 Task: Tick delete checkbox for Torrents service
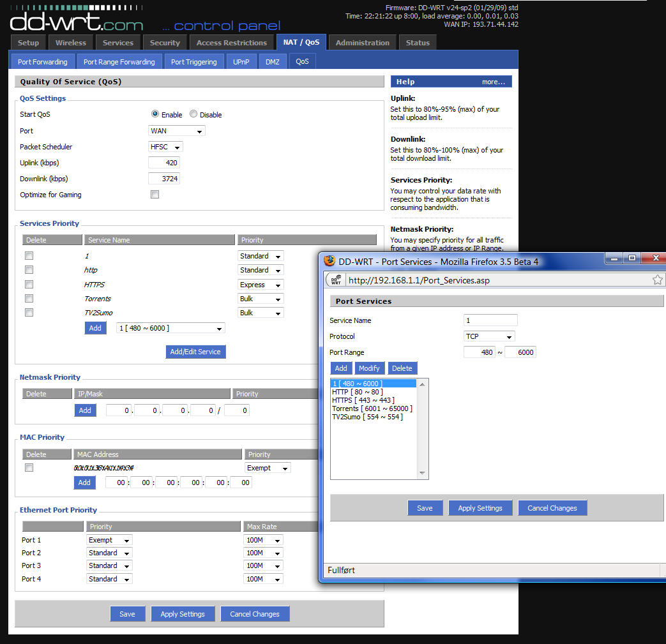point(29,299)
